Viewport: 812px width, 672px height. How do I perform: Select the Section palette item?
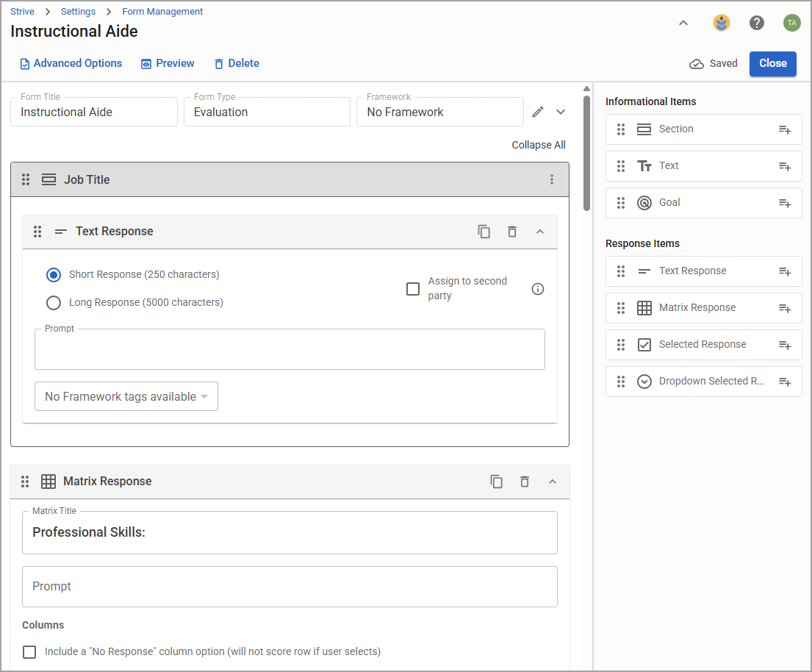pos(704,129)
